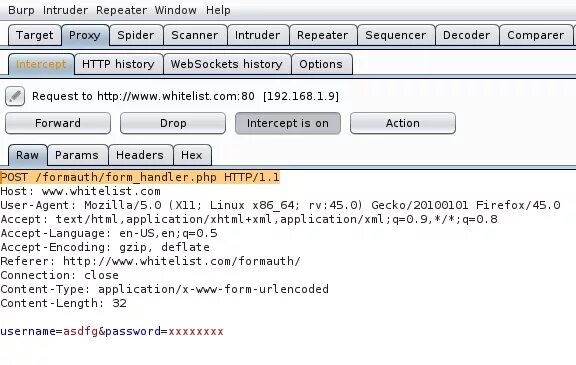Click the username value asdfg
The height and width of the screenshot is (365, 576).
pos(80,331)
